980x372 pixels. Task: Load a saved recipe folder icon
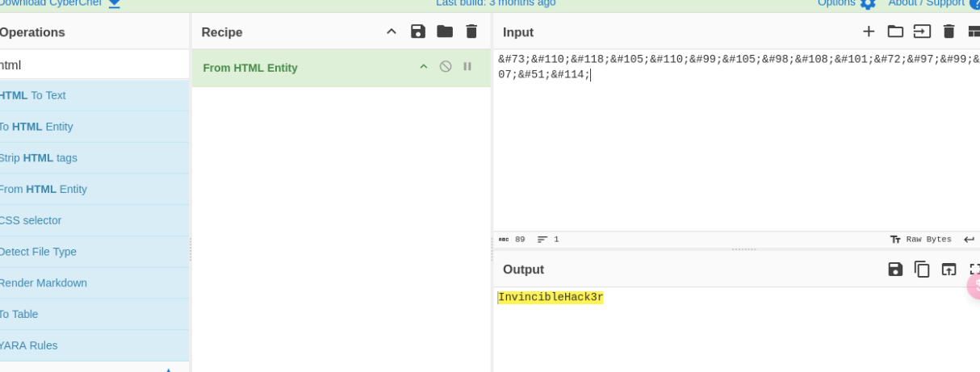(x=445, y=31)
